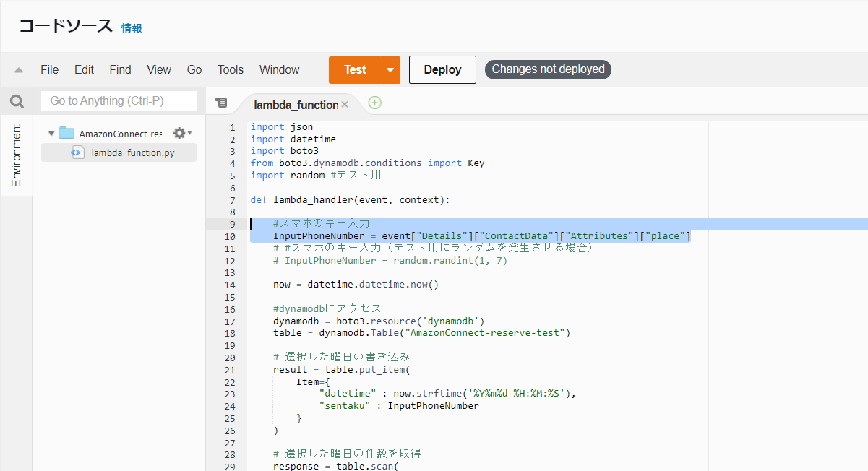Select lambda_function.py in file tree
The width and height of the screenshot is (868, 471).
click(119, 152)
